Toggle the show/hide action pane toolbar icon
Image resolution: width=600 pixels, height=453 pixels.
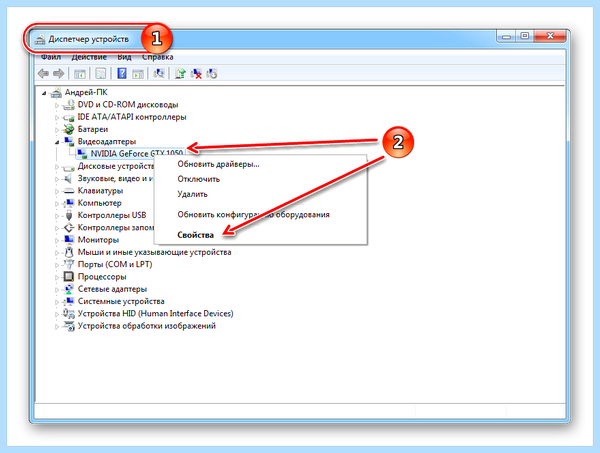138,73
